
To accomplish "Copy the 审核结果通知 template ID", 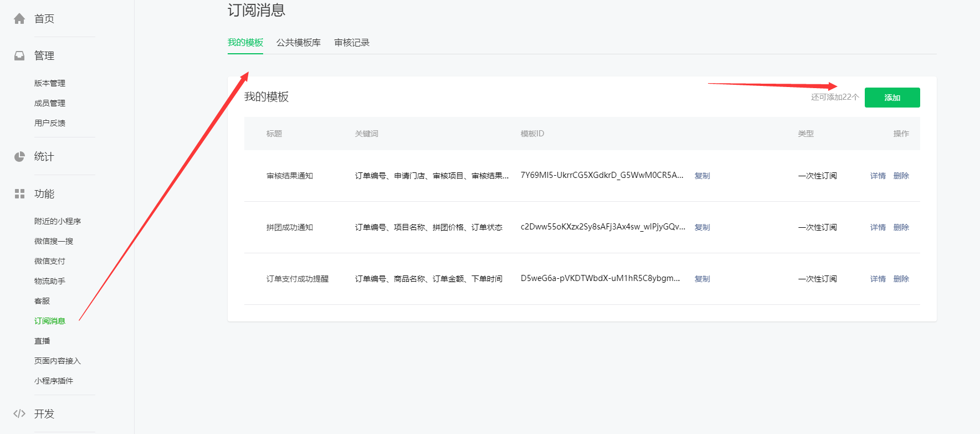I will click(702, 176).
